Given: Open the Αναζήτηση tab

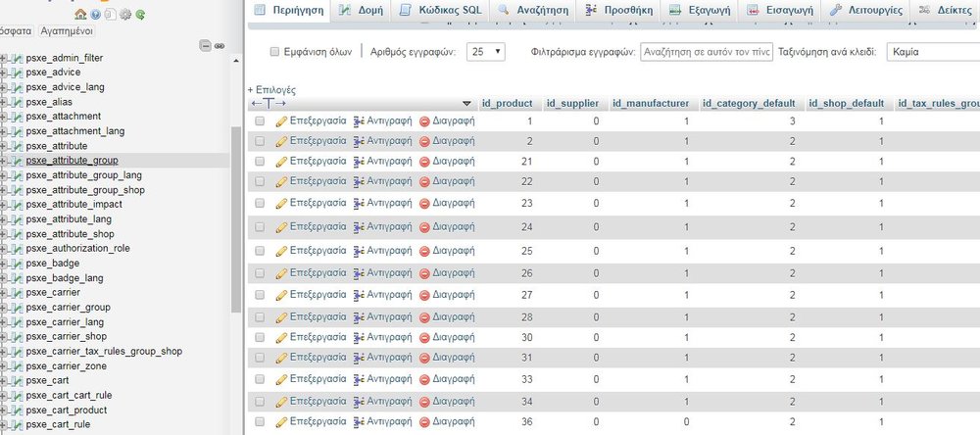Looking at the screenshot, I should (x=533, y=10).
